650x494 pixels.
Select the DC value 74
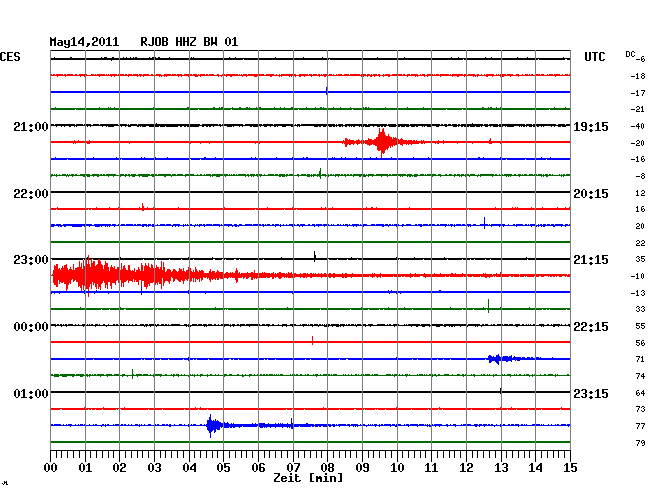(640, 376)
